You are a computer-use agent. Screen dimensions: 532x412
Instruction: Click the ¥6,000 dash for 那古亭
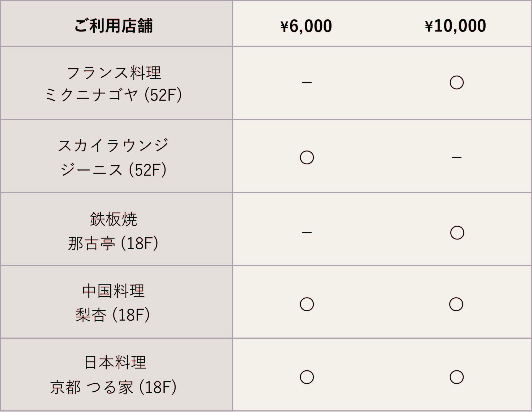click(x=307, y=233)
